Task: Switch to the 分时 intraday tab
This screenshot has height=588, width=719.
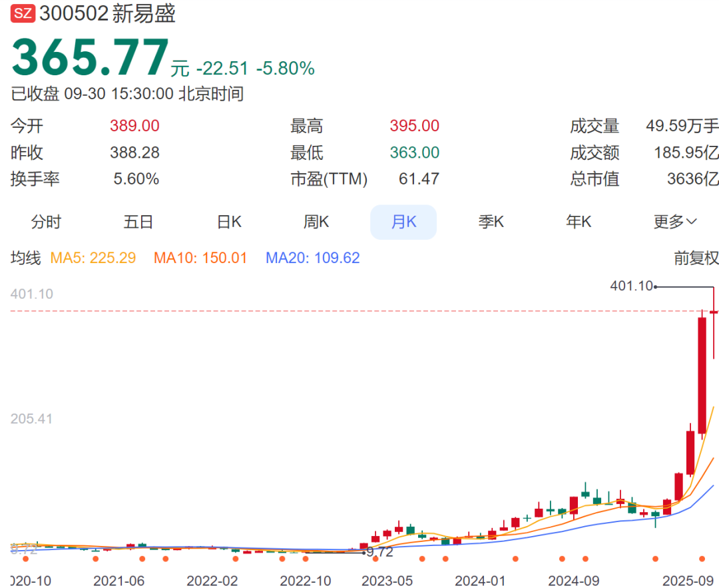Action: click(x=46, y=222)
